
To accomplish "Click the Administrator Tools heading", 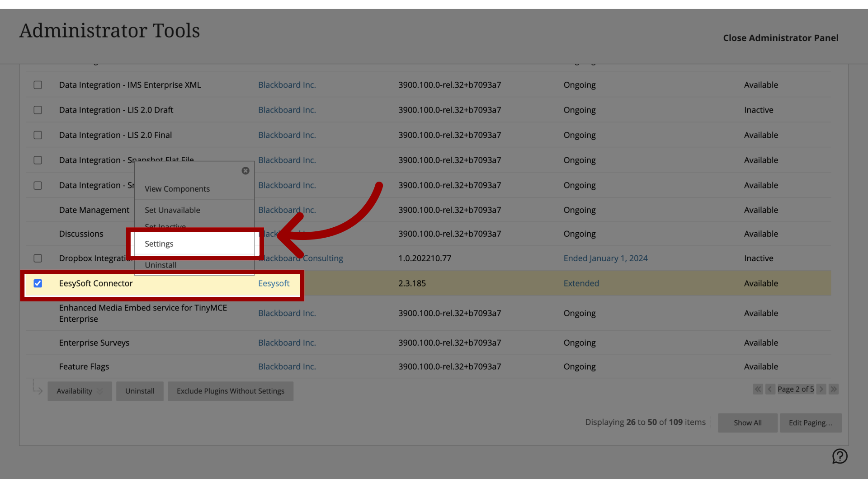I will 109,31.
